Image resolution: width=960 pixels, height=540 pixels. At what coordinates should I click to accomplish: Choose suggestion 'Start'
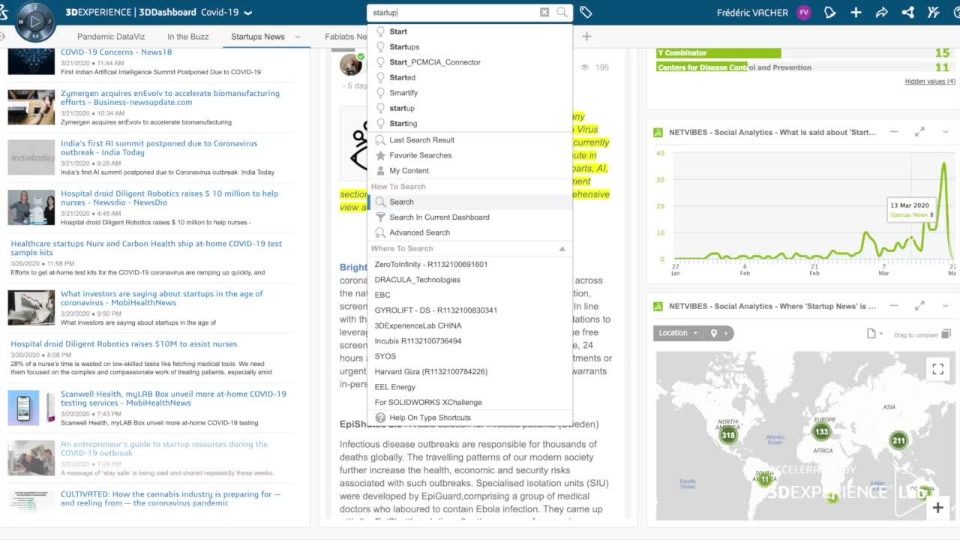[470, 31]
